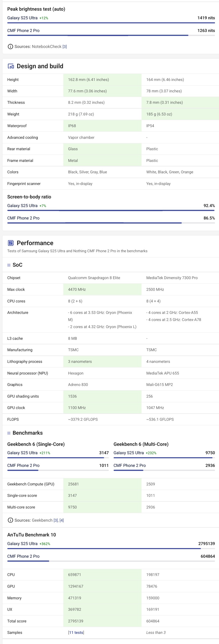The image size is (219, 644).
Task: Click the IP54 waterproof cell
Action: 180,126
